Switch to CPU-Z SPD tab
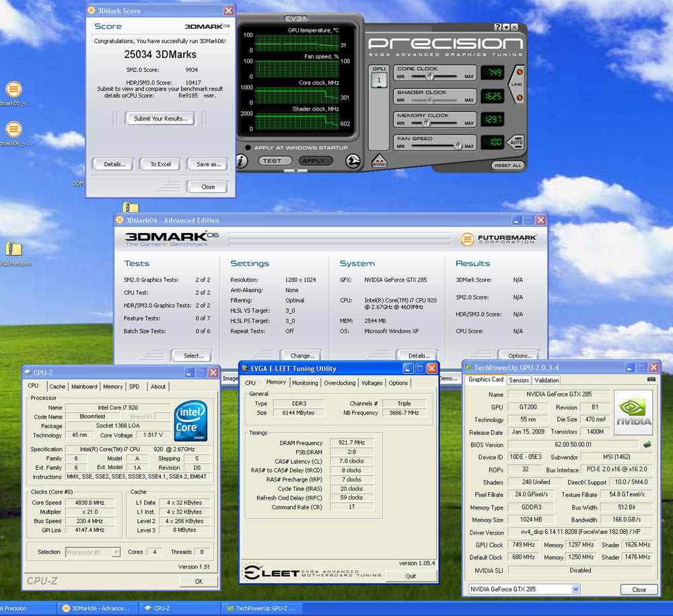673x616 pixels. (135, 386)
